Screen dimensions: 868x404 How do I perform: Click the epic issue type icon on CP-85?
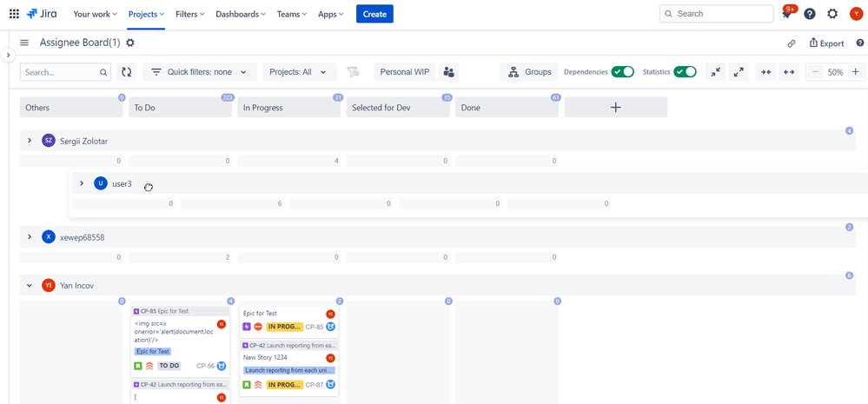(247, 327)
